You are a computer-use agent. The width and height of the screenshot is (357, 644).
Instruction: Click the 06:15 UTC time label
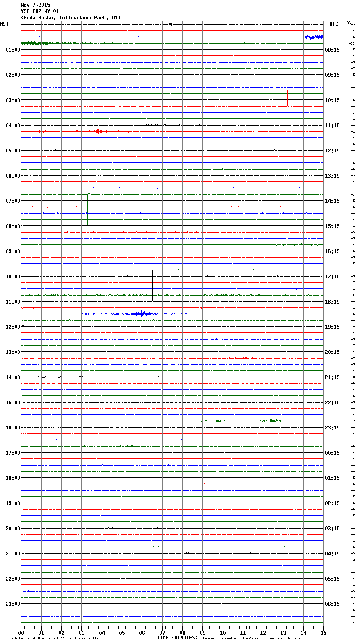(x=332, y=604)
